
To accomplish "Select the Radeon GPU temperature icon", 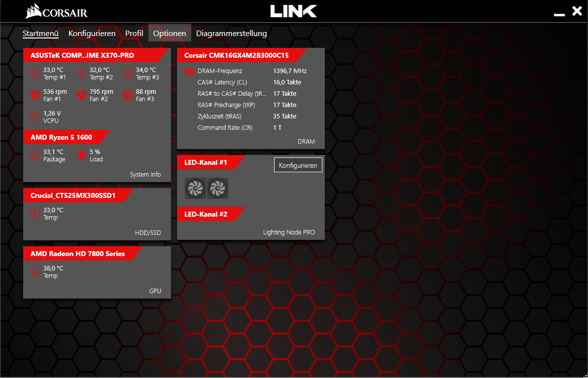I will click(35, 272).
